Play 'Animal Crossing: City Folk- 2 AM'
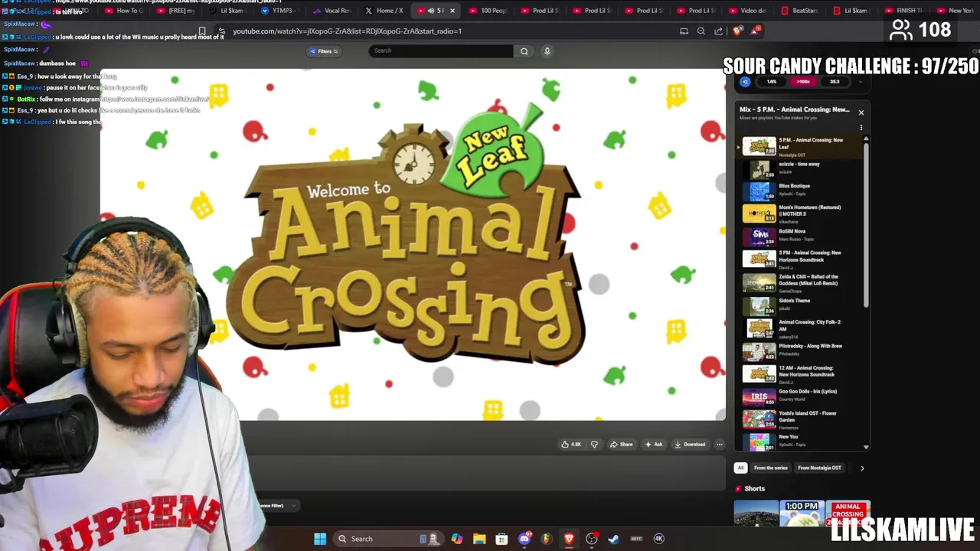The height and width of the screenshot is (551, 980). pos(801,328)
